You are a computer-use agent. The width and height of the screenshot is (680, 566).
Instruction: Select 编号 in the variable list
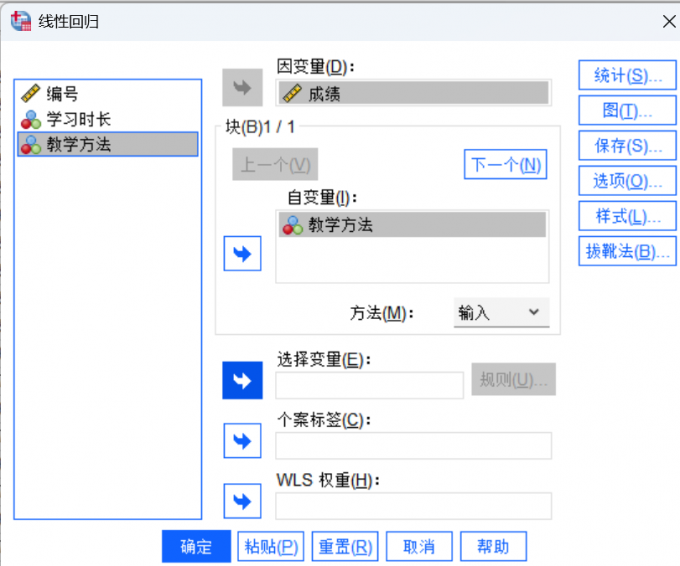(x=108, y=94)
